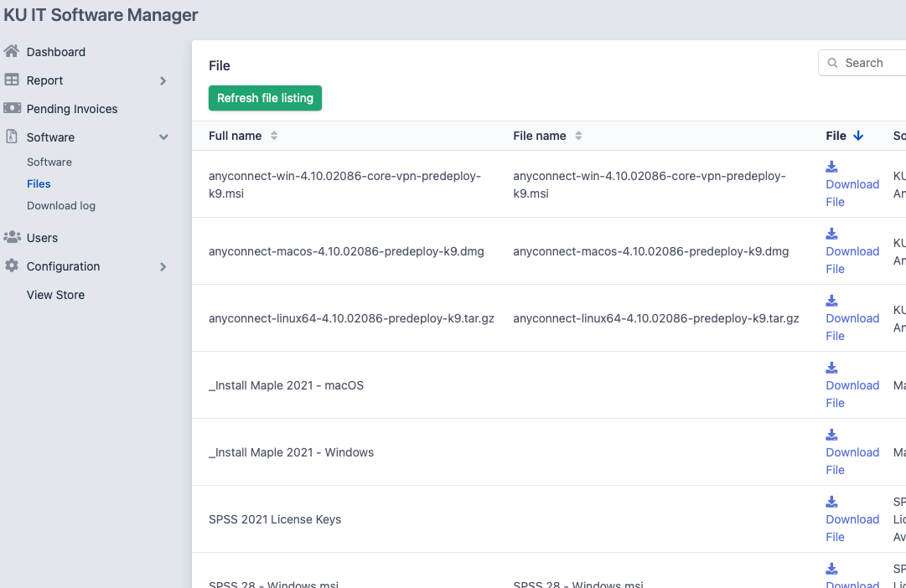Click the Dashboard home icon

[x=12, y=51]
